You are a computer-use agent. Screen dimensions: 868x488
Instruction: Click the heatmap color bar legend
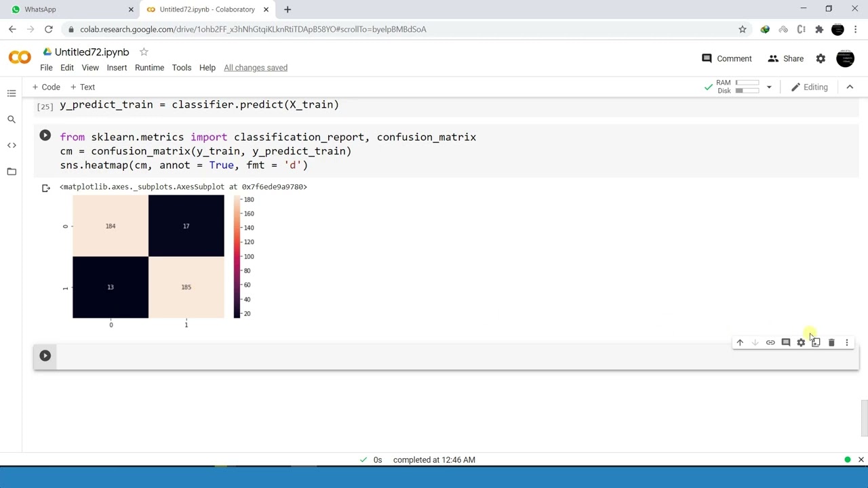(x=237, y=256)
